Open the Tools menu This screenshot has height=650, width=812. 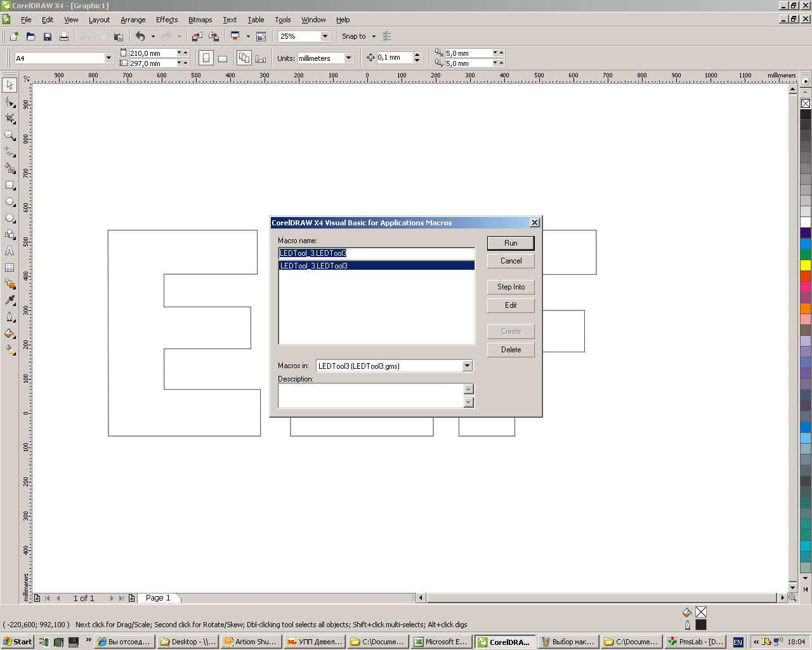click(283, 20)
